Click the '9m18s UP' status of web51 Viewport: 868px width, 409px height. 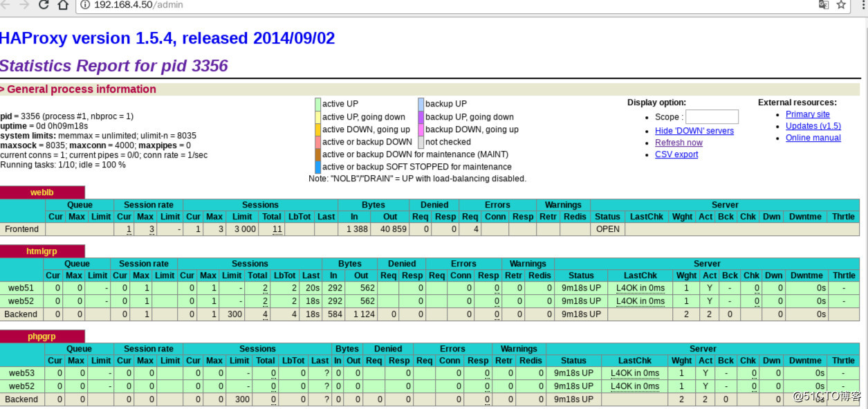pos(581,288)
